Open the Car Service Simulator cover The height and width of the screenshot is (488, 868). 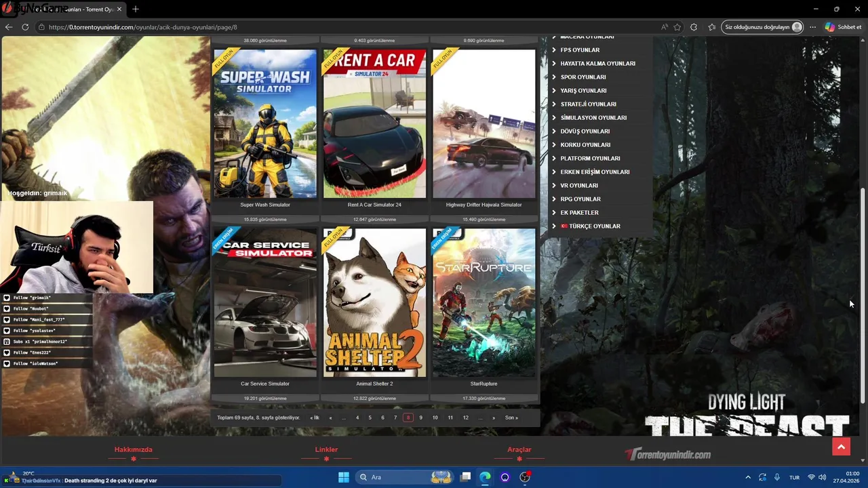(x=265, y=302)
